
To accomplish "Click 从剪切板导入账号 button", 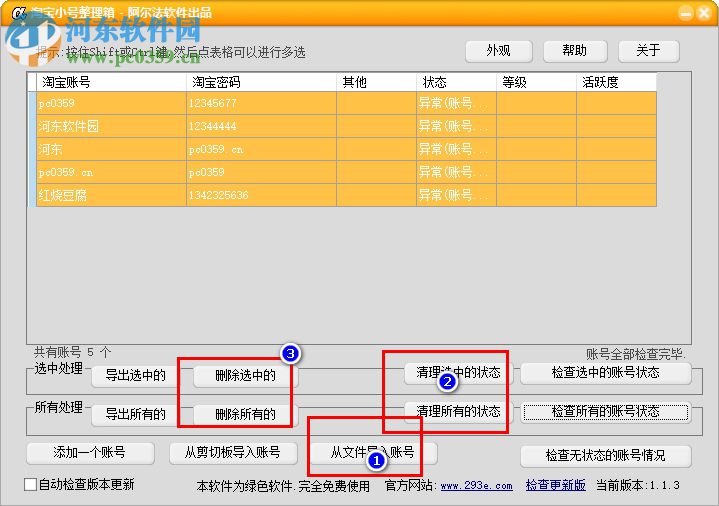I will click(x=233, y=453).
